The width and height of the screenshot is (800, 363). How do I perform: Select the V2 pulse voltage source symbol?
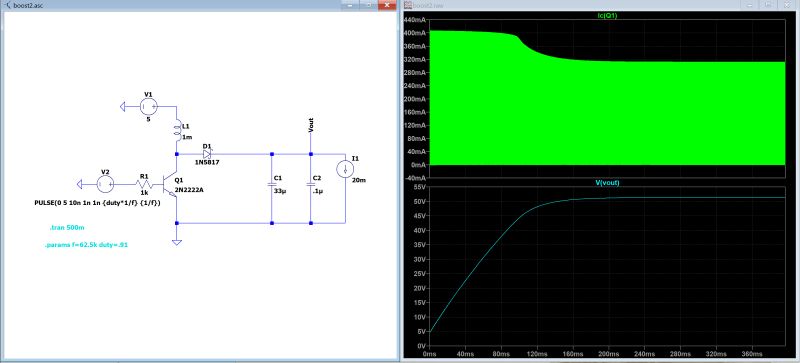coord(105,184)
